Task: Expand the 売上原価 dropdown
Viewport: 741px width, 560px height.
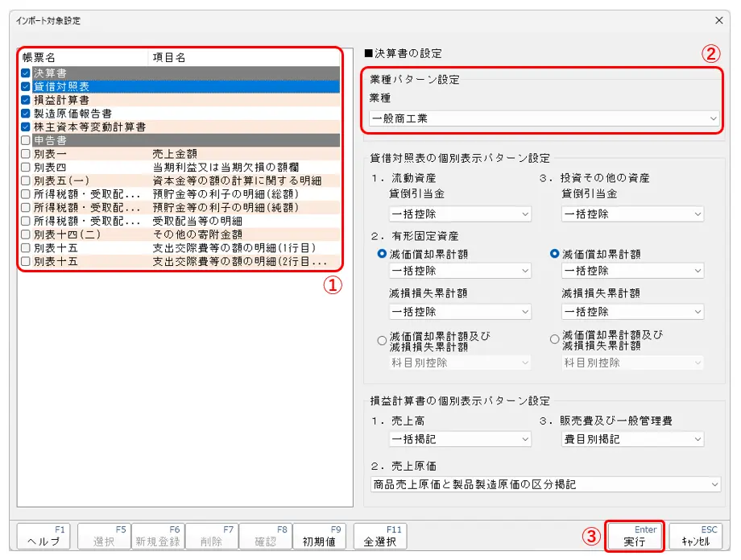Action: point(544,484)
